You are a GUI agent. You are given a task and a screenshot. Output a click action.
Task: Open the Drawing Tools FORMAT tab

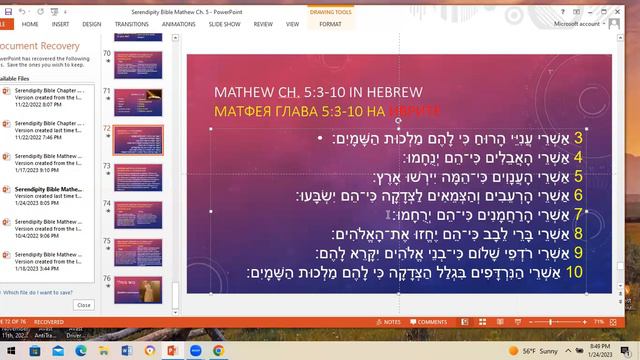[330, 24]
